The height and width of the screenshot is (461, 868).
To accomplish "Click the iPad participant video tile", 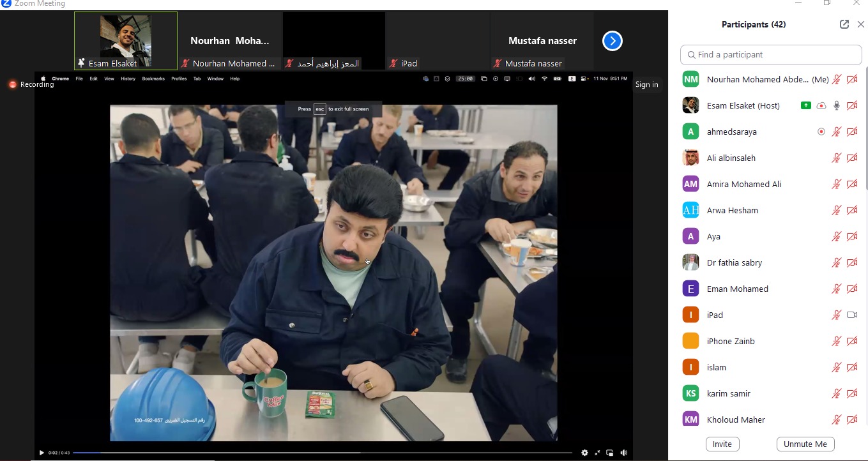I will click(x=438, y=40).
